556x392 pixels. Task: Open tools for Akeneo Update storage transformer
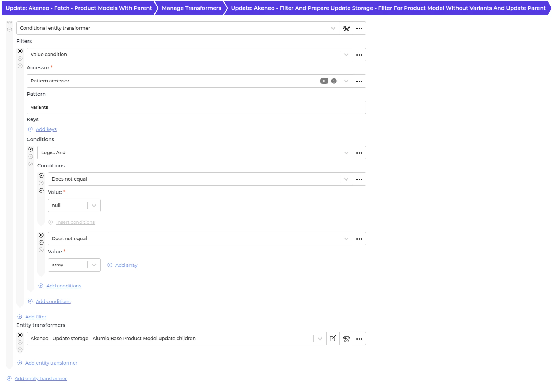pyautogui.click(x=346, y=339)
